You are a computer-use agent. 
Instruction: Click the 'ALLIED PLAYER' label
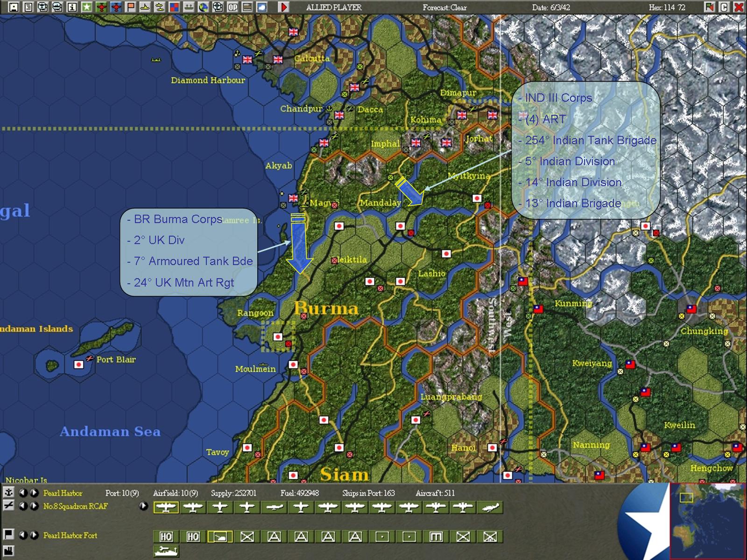(334, 7)
